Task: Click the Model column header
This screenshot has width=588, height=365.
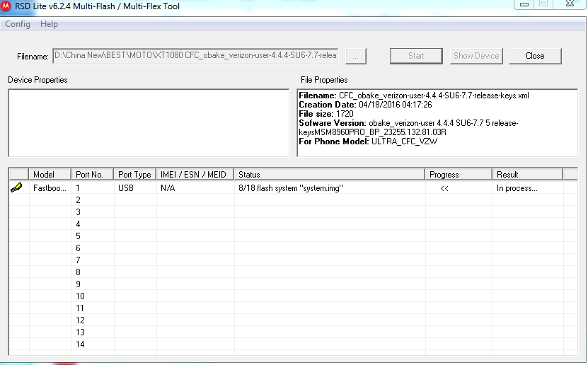Action: click(50, 174)
